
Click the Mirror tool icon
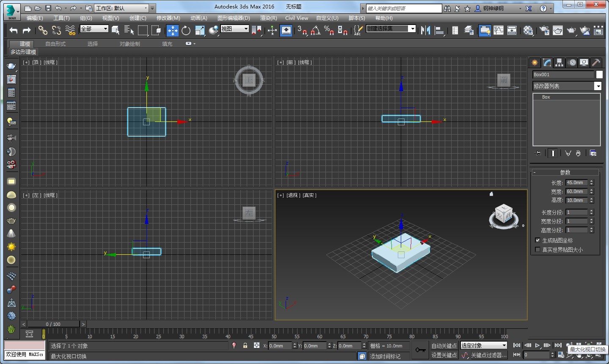pyautogui.click(x=425, y=30)
